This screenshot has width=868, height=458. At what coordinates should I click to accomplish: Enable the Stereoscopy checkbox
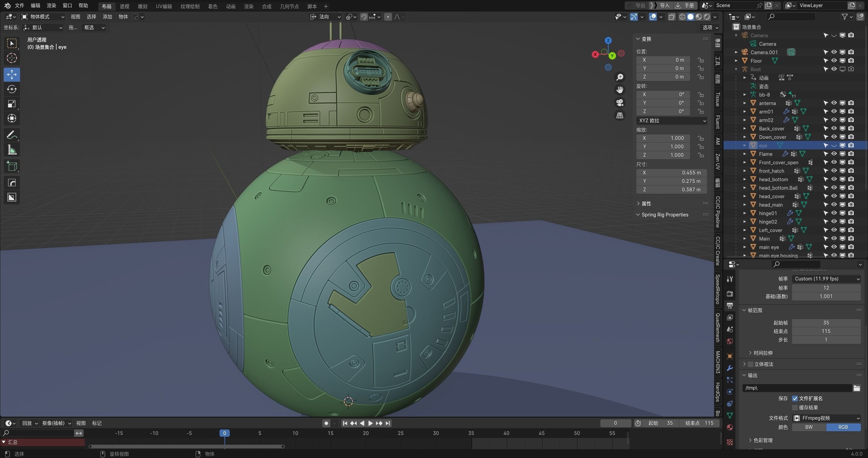(750, 364)
